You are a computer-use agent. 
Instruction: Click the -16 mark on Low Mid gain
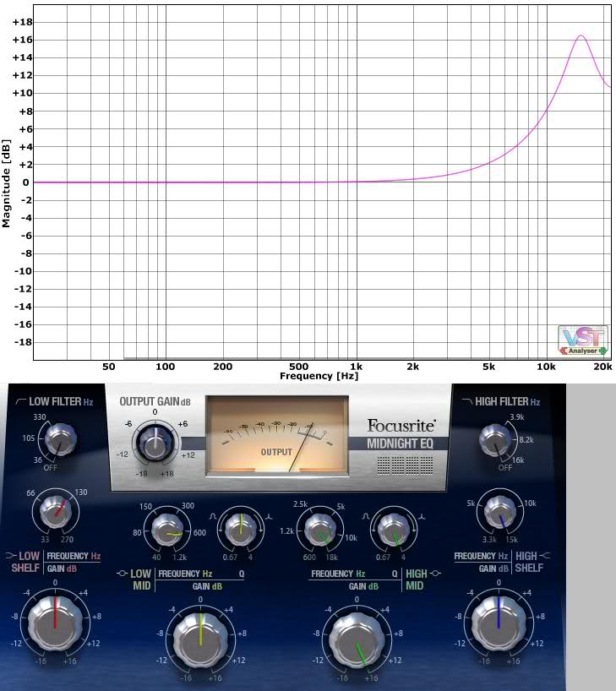[186, 678]
